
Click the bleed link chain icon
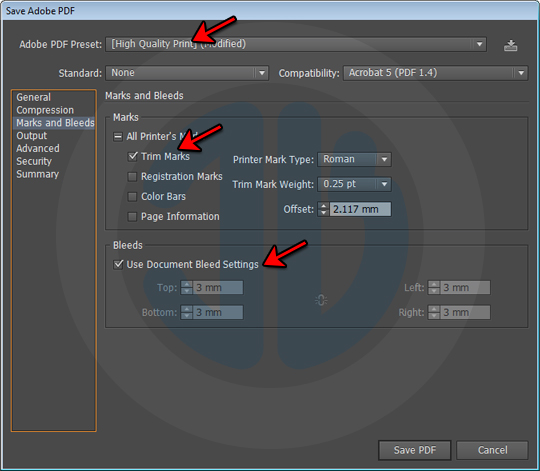[x=321, y=300]
